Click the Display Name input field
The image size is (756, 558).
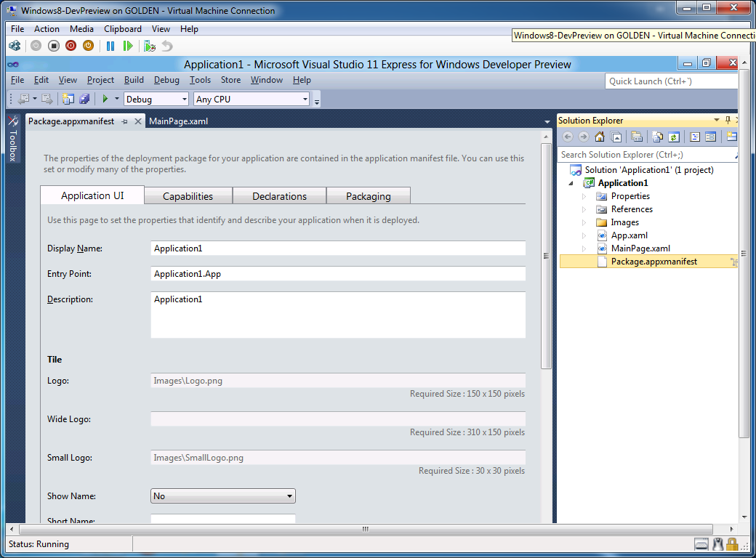pyautogui.click(x=338, y=248)
